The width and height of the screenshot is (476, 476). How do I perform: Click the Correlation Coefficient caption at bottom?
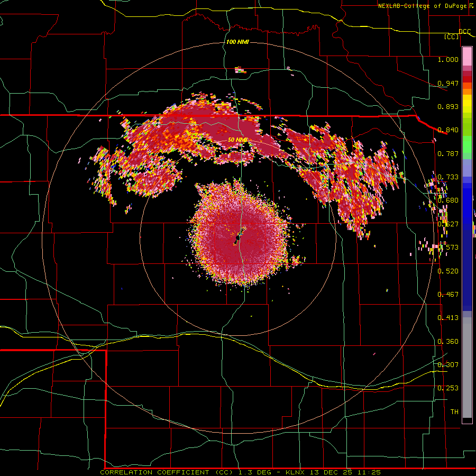241,472
